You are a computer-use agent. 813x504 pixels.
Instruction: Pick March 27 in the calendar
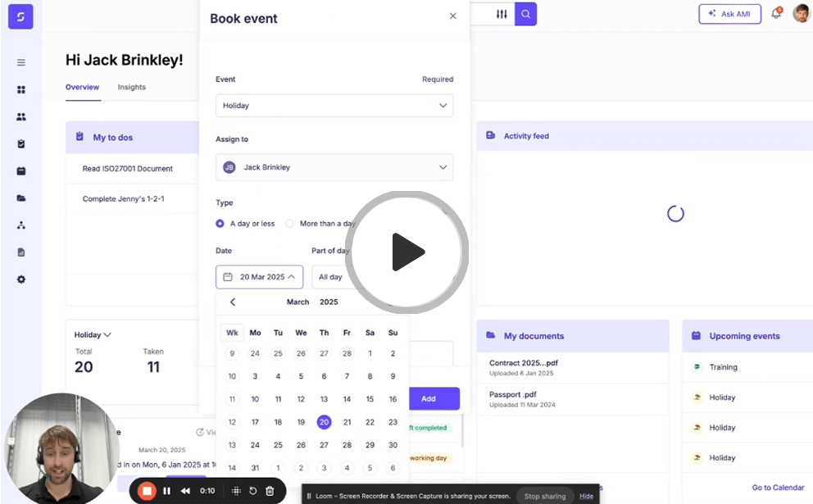[x=324, y=445]
